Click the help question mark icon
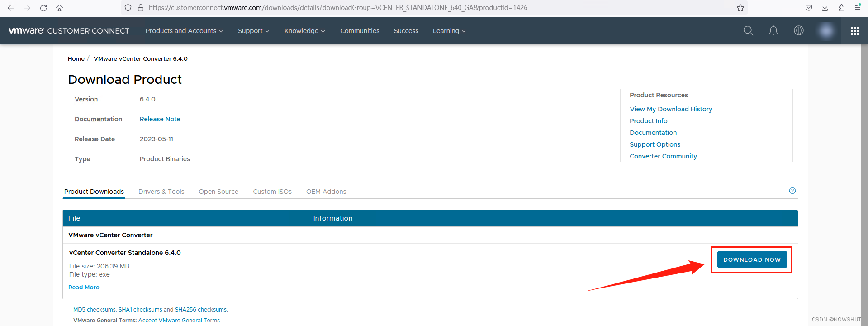868x326 pixels. pos(792,191)
